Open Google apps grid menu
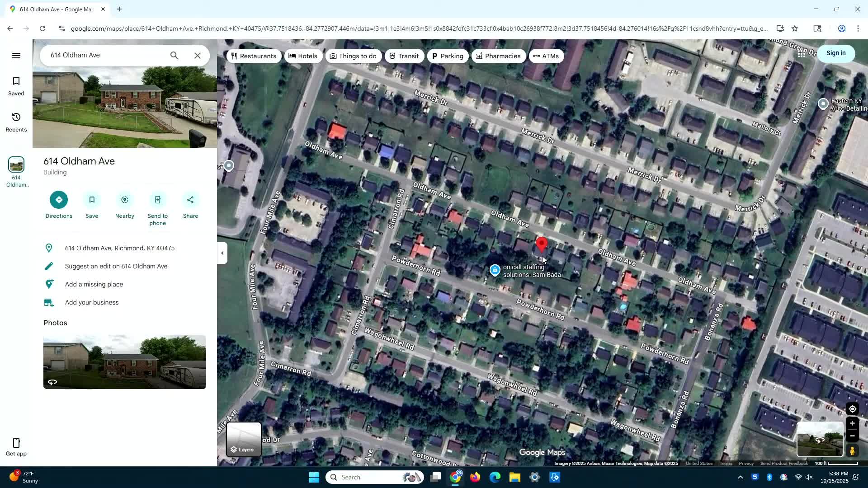Image resolution: width=868 pixels, height=488 pixels. coord(802,53)
